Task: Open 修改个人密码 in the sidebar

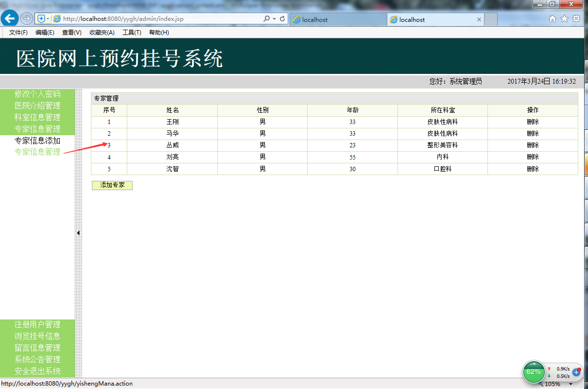Action: [37, 94]
